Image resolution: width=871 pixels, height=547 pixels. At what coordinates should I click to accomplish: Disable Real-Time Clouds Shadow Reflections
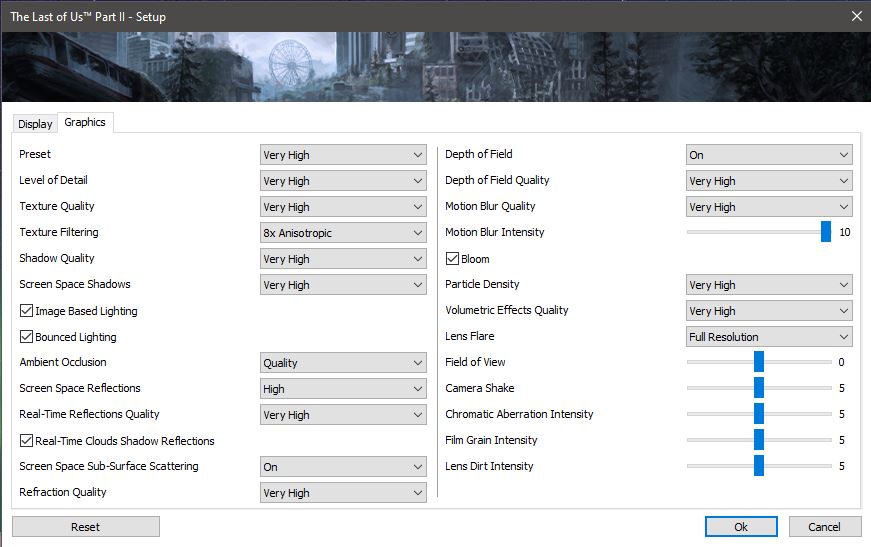[26, 440]
